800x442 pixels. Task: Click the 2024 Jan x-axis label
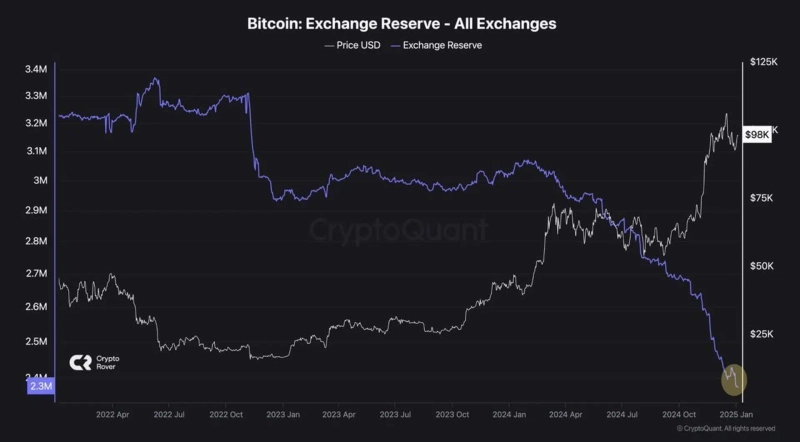510,413
